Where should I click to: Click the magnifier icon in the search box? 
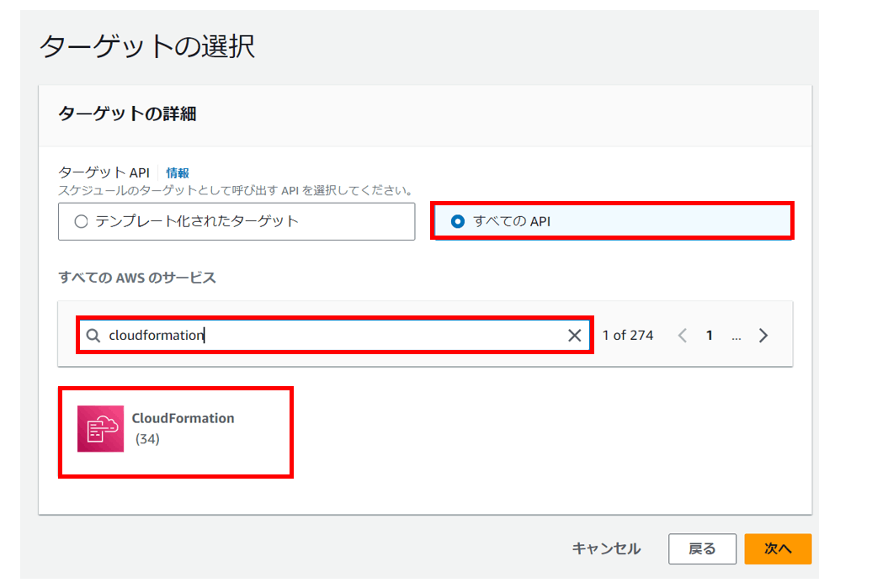click(x=93, y=336)
